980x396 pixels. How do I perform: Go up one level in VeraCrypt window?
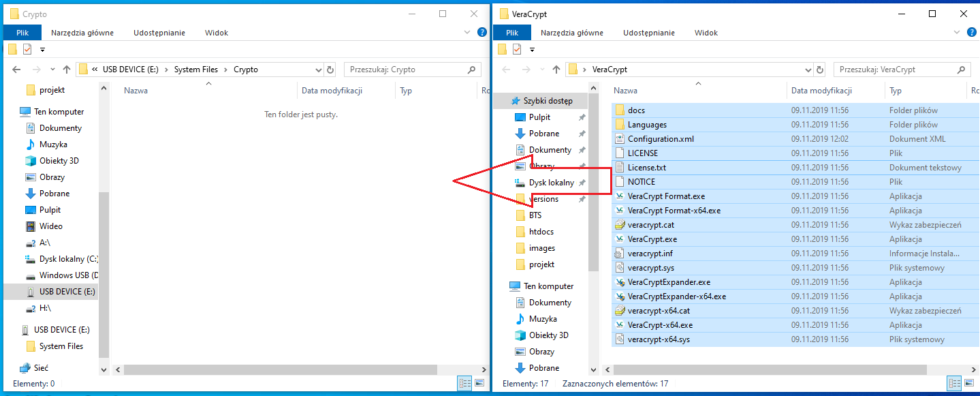(x=556, y=70)
